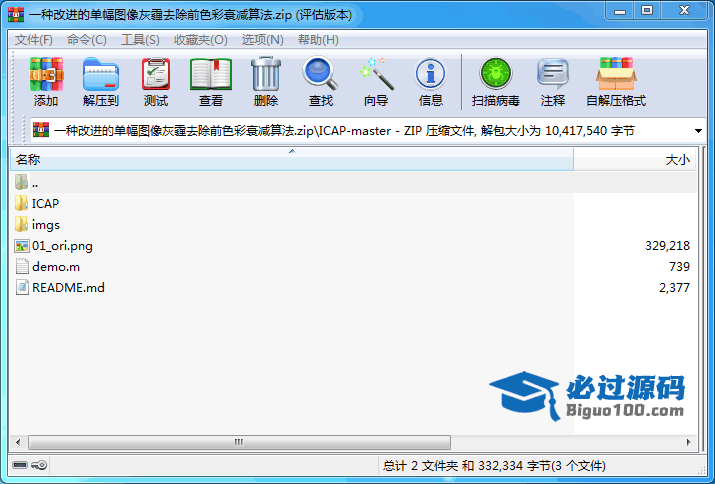Open the View (查看) book icon
This screenshot has width=715, height=484.
(211, 74)
